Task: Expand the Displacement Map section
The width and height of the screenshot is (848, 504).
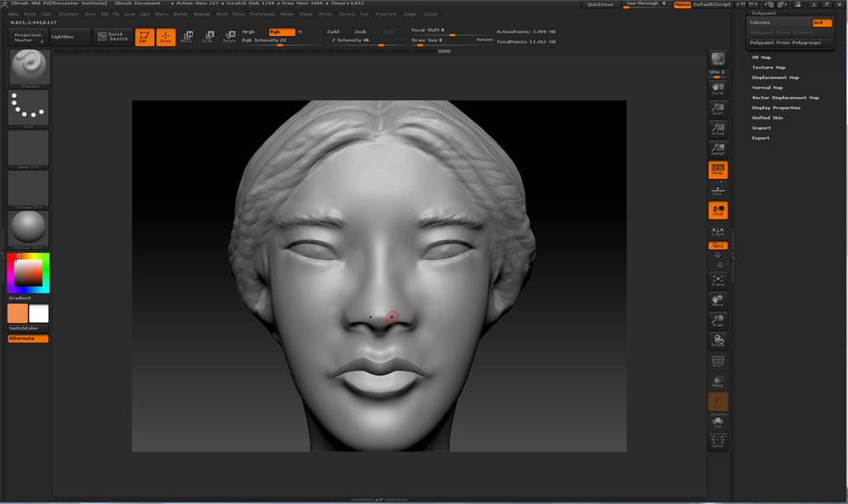Action: (x=775, y=77)
